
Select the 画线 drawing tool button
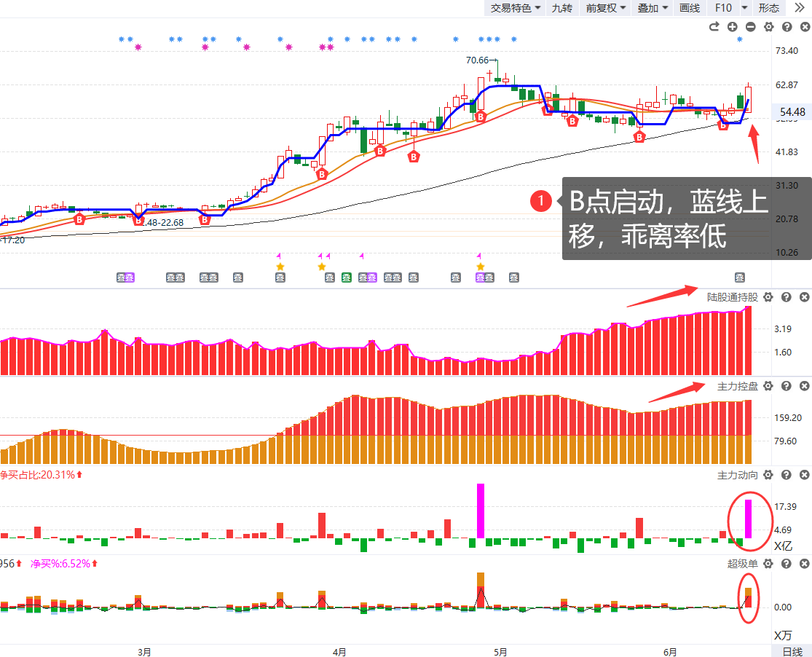(689, 8)
